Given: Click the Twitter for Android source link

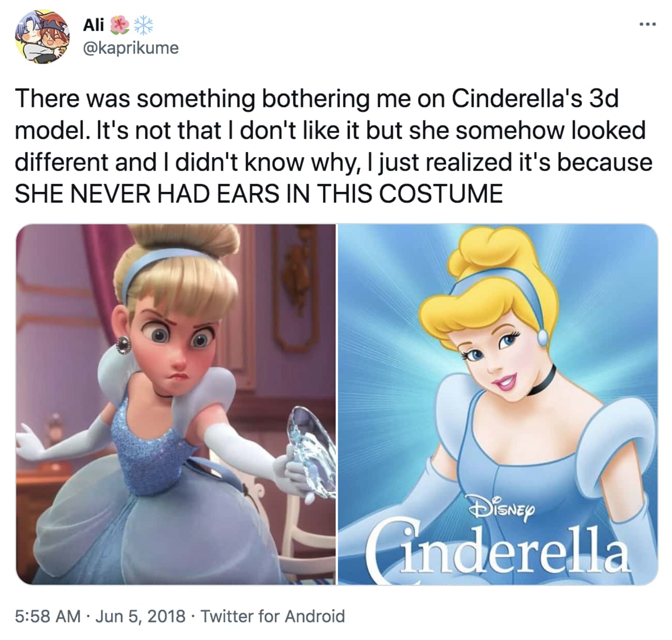Looking at the screenshot, I should [x=272, y=616].
